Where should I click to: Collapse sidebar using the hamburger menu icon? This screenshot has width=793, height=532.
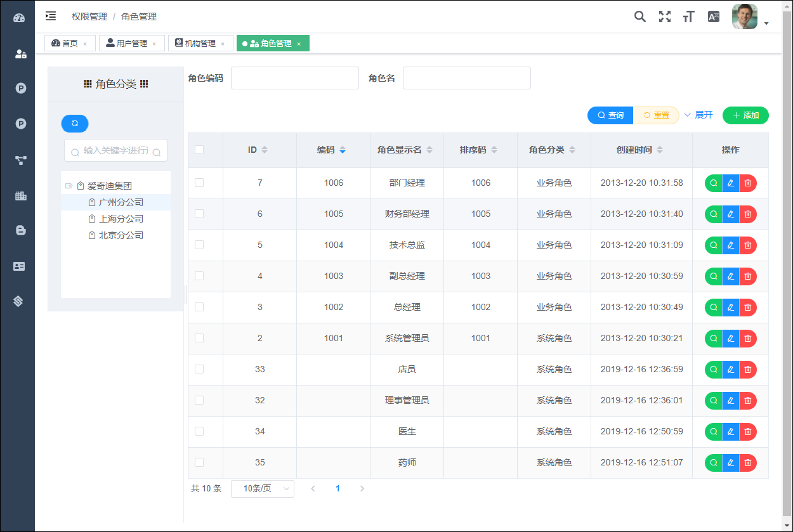pyautogui.click(x=51, y=16)
